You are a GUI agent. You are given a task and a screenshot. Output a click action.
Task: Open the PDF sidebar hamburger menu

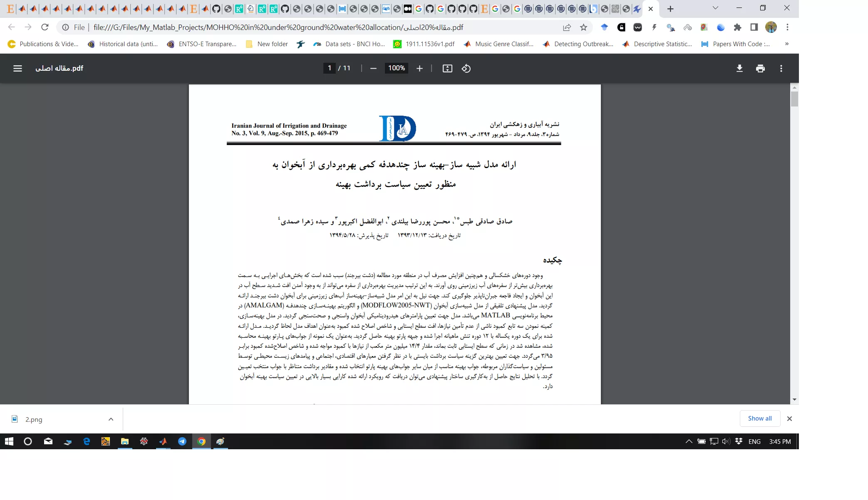point(17,68)
